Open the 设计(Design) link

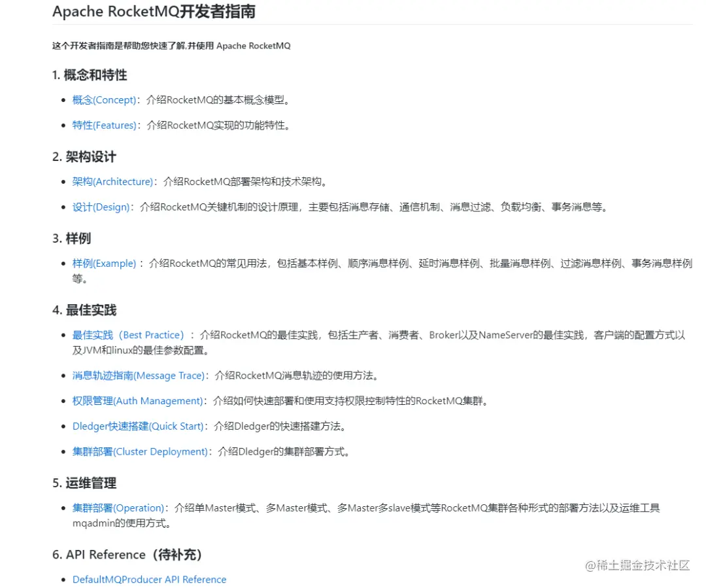tap(101, 207)
